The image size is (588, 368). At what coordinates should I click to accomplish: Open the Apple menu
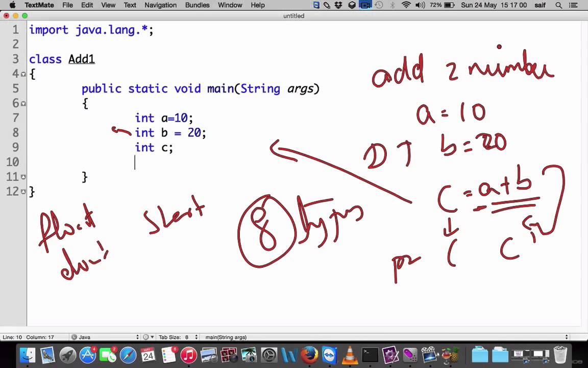pyautogui.click(x=12, y=5)
